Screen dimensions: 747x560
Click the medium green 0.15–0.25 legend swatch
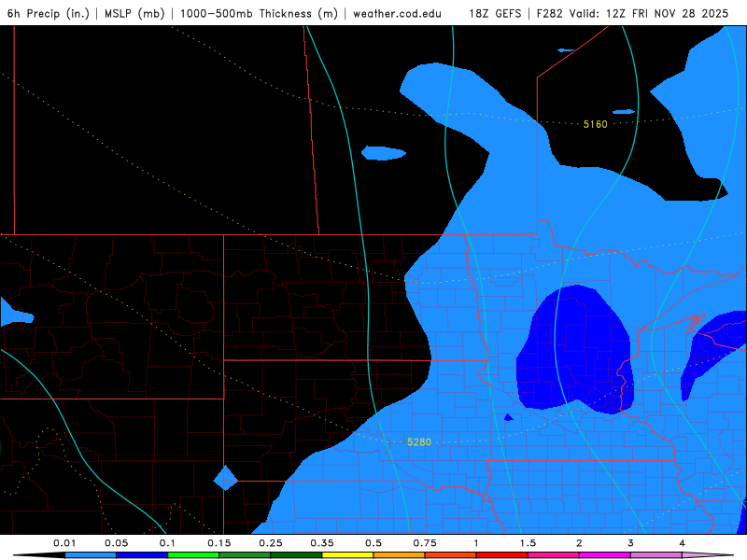coord(245,555)
